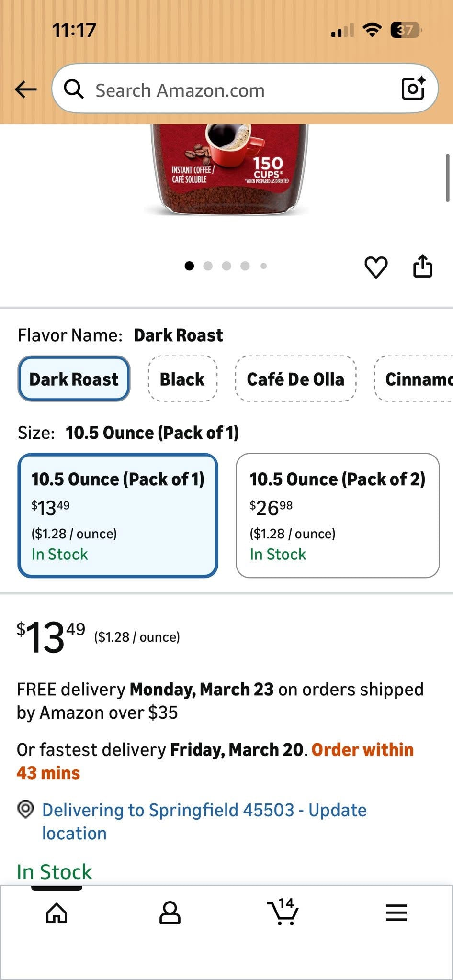Viewport: 453px width, 980px height.
Task: Select Café De Olla flavor
Action: tap(295, 379)
